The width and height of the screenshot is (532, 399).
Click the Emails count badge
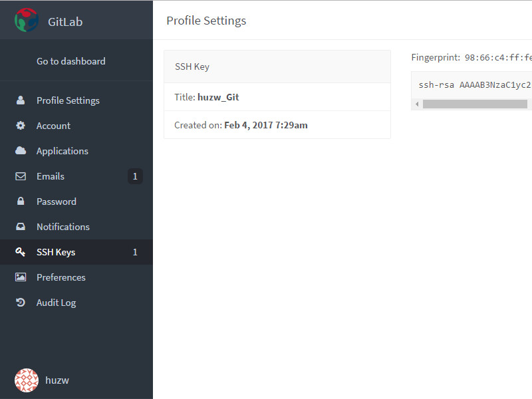coord(135,176)
